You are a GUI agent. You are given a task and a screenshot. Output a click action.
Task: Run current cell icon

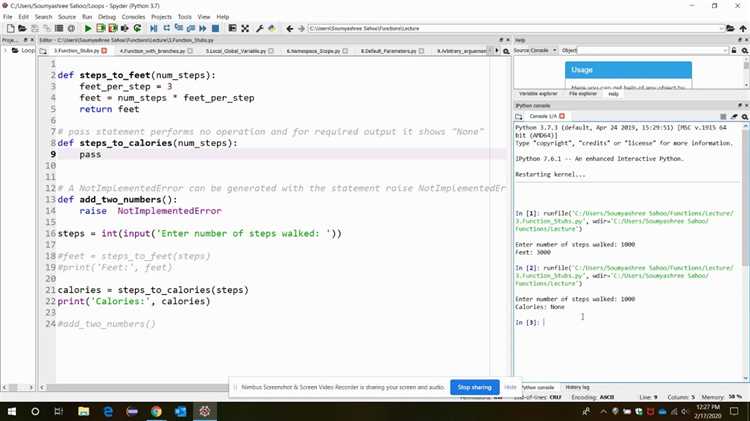pos(100,29)
